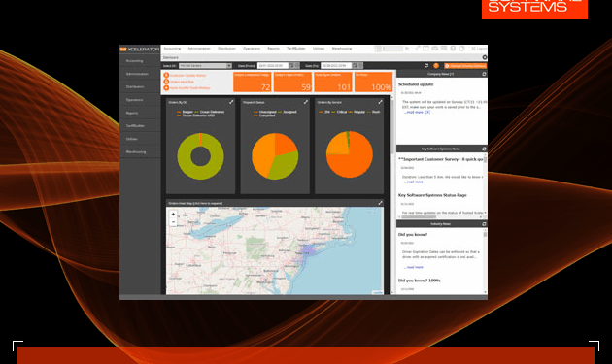Click the Total Open Orders tile showing 101
The image size is (612, 364).
333,82
